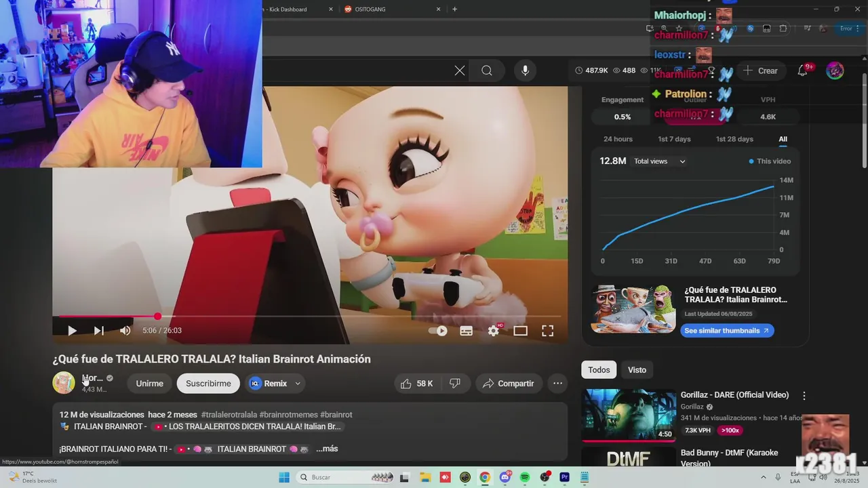Open the channel avatar beside Unirme

pyautogui.click(x=64, y=383)
